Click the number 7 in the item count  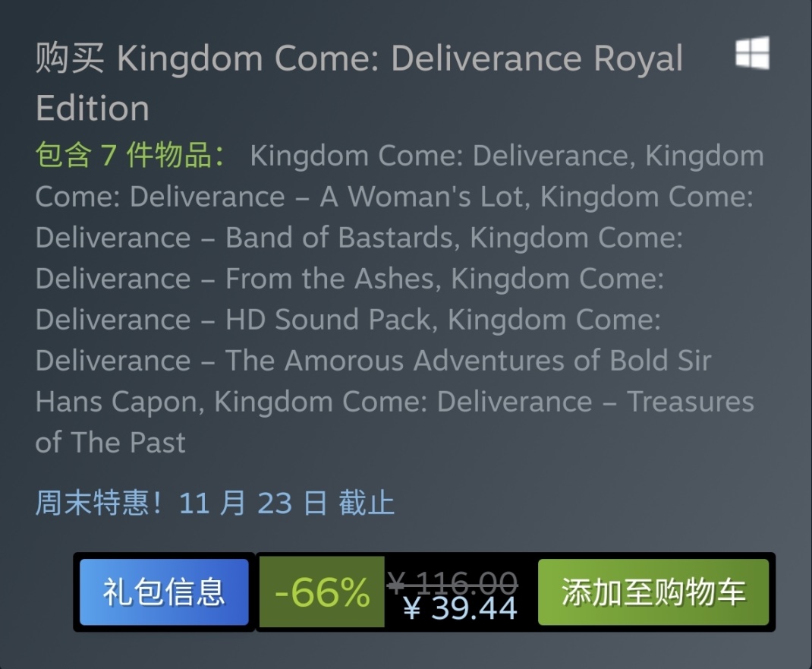pos(108,156)
